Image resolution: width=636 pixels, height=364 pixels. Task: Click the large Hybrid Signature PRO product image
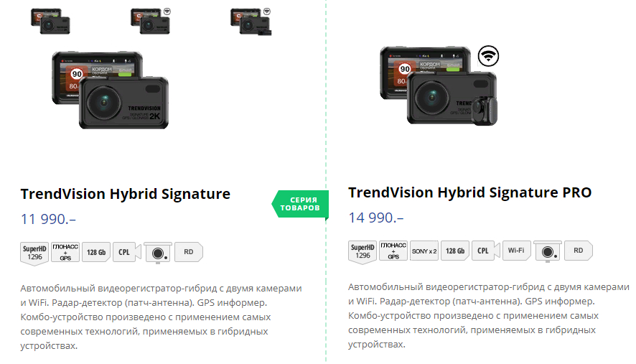439,85
